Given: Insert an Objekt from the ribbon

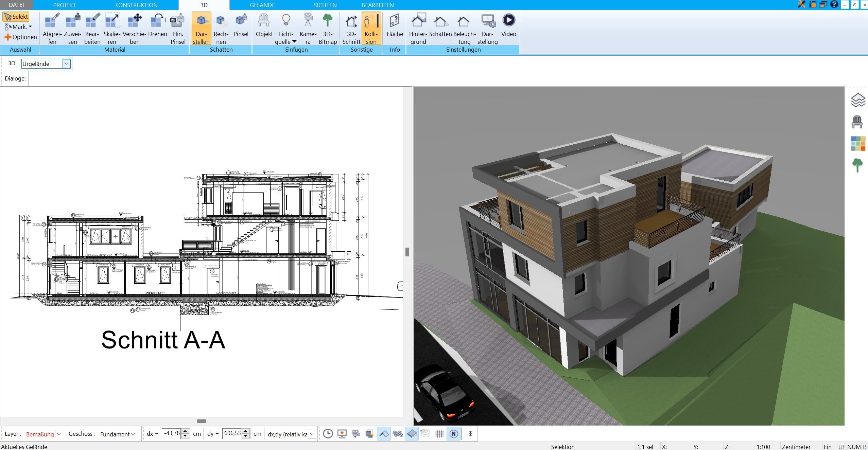Looking at the screenshot, I should (x=264, y=25).
